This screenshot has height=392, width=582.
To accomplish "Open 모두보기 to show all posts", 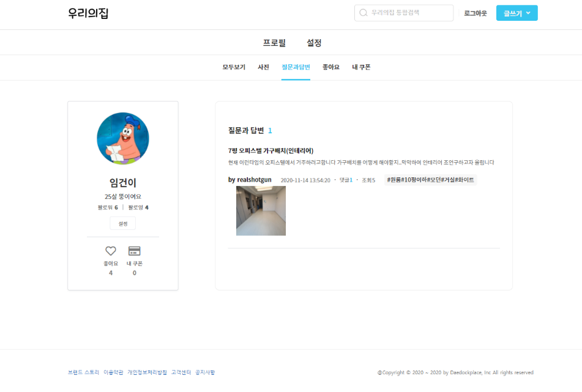I will point(233,67).
